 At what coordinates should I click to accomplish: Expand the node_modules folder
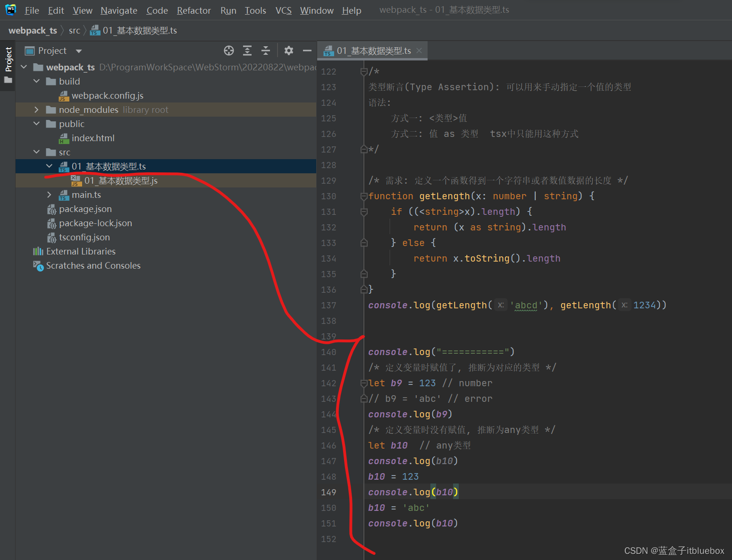(x=37, y=110)
